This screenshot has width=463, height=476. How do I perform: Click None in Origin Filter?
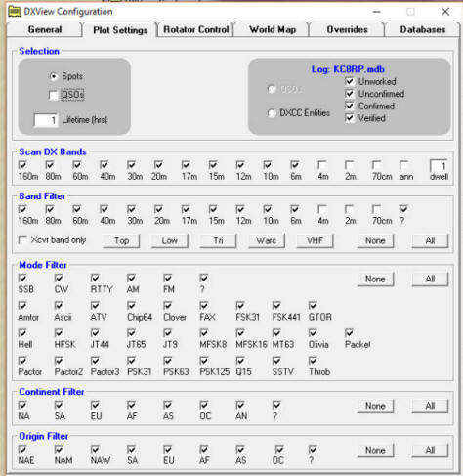point(375,451)
